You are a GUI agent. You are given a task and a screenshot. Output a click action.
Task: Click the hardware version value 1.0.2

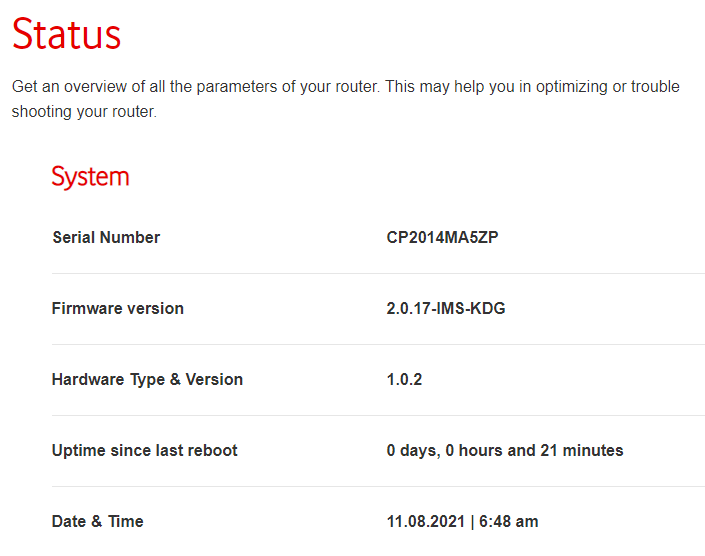pos(404,379)
